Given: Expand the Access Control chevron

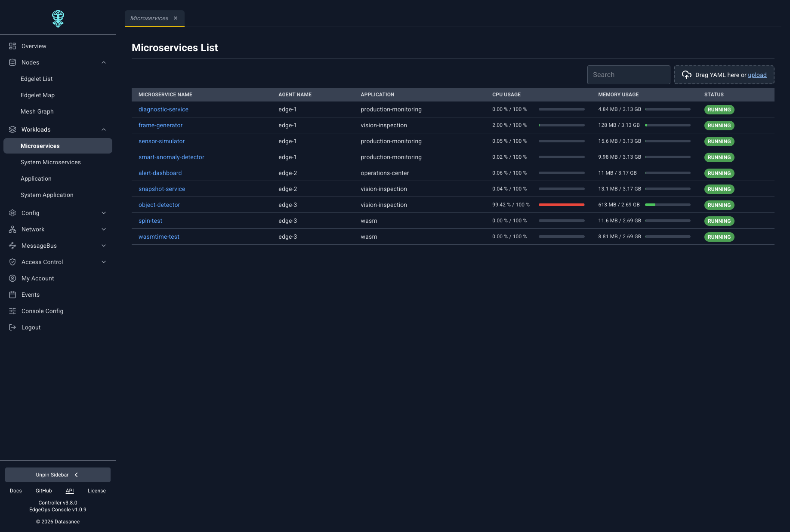Looking at the screenshot, I should pyautogui.click(x=104, y=262).
